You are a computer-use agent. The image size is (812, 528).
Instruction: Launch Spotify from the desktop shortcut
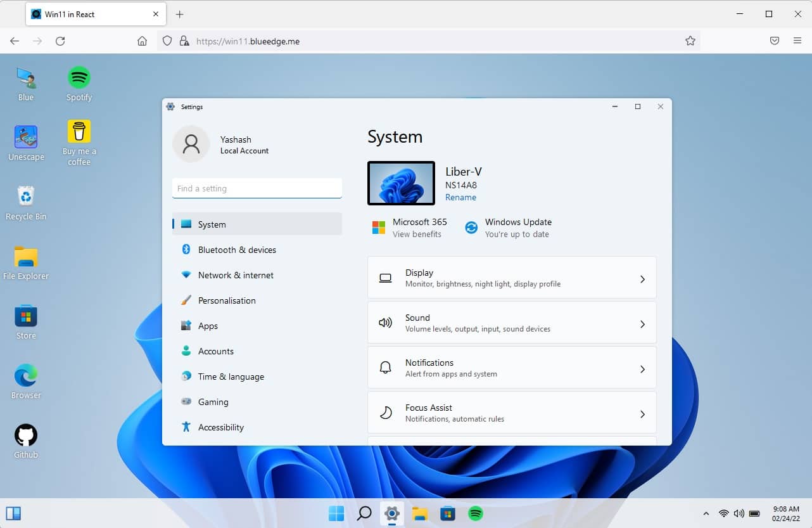79,84
